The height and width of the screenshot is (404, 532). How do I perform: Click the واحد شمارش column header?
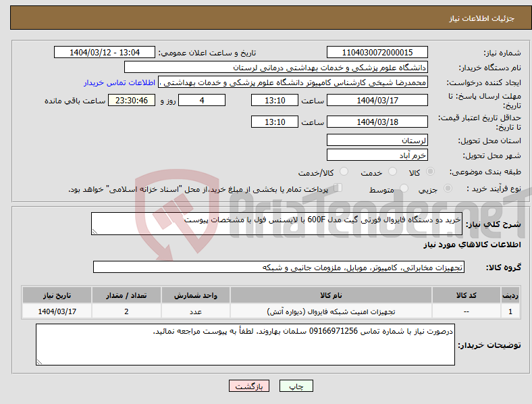pos(195,295)
